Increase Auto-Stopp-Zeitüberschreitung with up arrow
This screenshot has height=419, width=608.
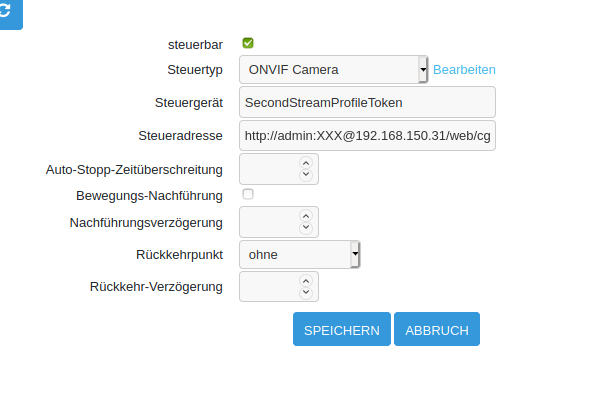pyautogui.click(x=306, y=163)
